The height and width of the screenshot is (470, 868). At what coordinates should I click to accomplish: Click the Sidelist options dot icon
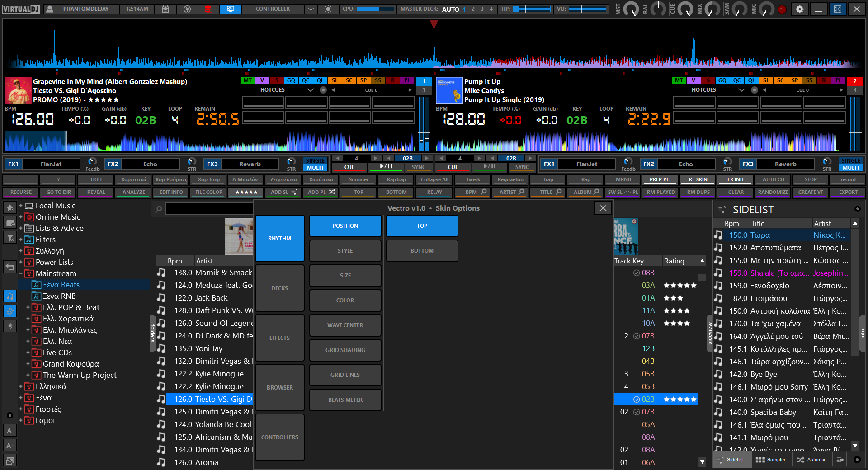click(857, 209)
